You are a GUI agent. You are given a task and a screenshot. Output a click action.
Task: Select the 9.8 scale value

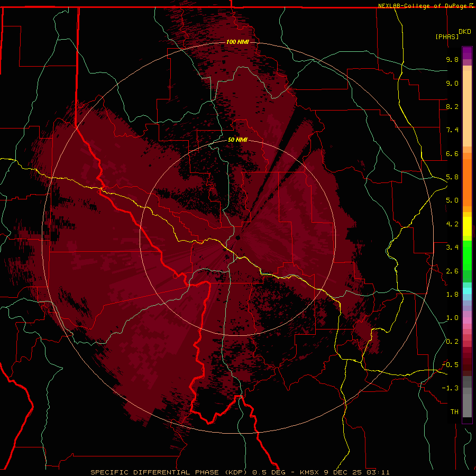452,59
